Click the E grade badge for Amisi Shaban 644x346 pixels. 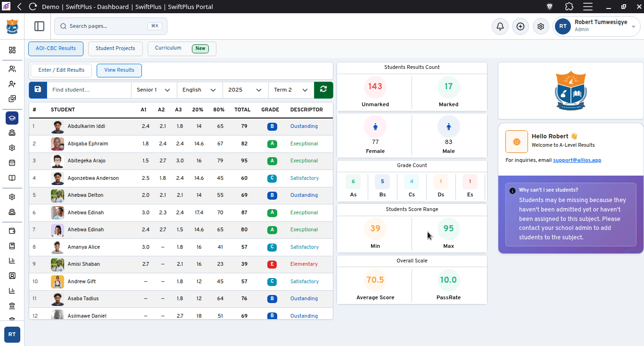272,264
